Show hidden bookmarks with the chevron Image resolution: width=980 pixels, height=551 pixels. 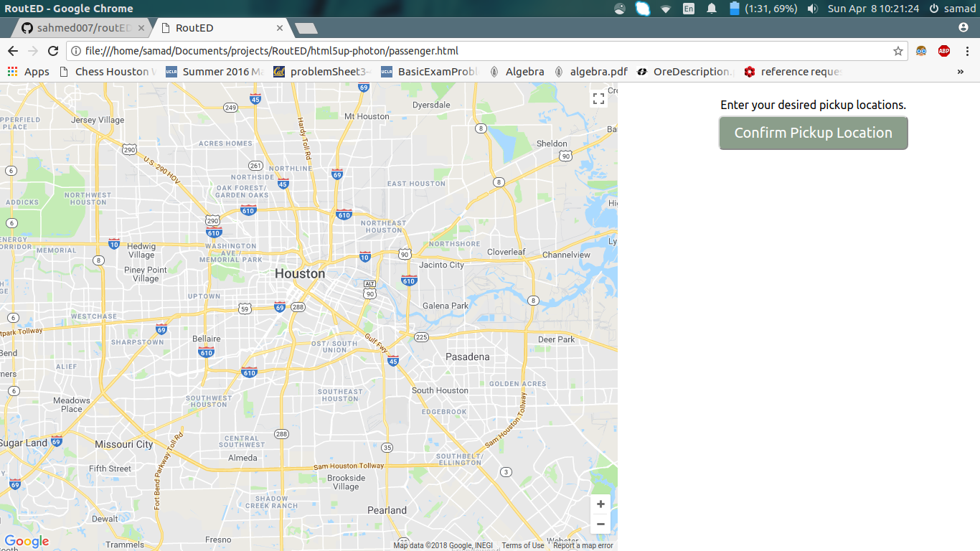(961, 72)
